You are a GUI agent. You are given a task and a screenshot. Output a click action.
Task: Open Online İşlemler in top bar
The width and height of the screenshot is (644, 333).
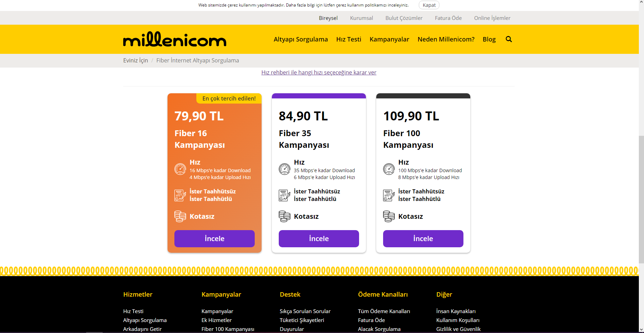[492, 18]
